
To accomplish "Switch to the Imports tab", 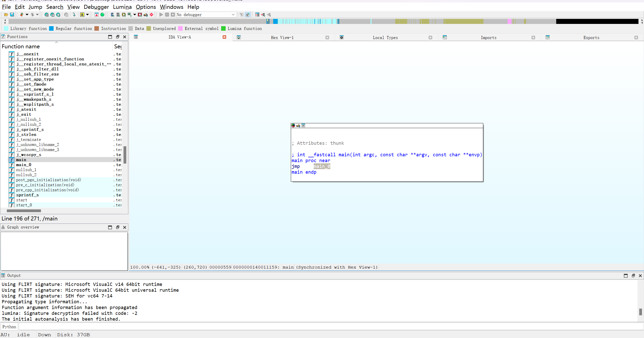I will (488, 37).
